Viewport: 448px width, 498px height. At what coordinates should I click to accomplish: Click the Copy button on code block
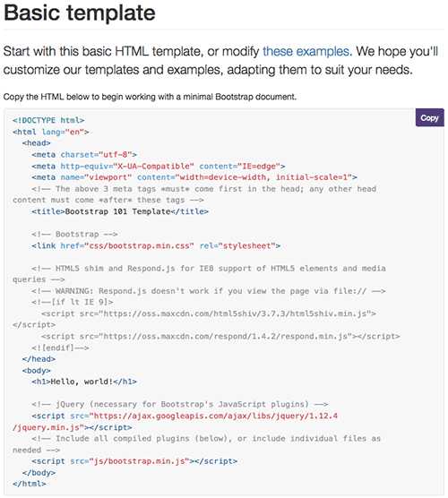(x=429, y=118)
